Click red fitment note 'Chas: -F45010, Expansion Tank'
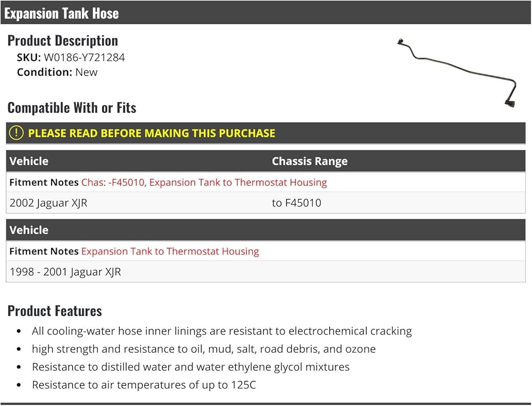 (204, 182)
